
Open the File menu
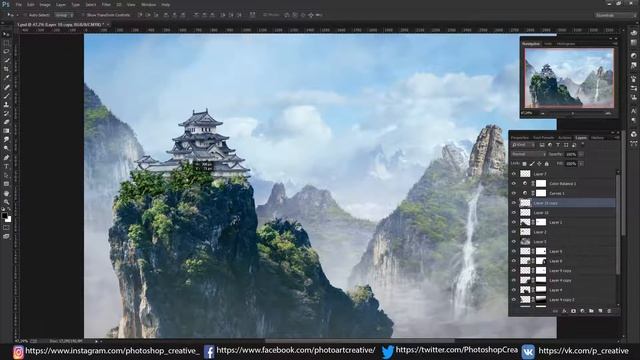(19, 4)
